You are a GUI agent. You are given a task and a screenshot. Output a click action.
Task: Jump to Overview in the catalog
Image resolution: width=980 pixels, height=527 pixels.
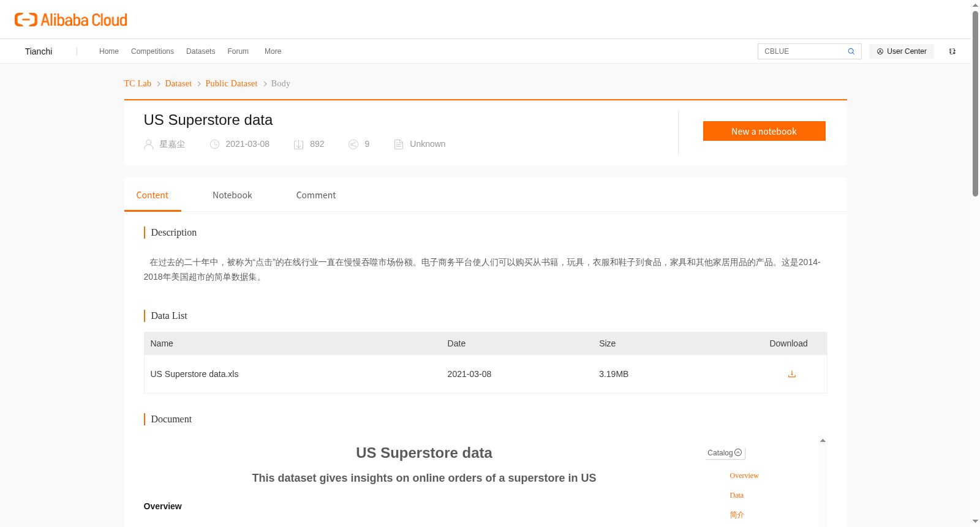point(744,476)
